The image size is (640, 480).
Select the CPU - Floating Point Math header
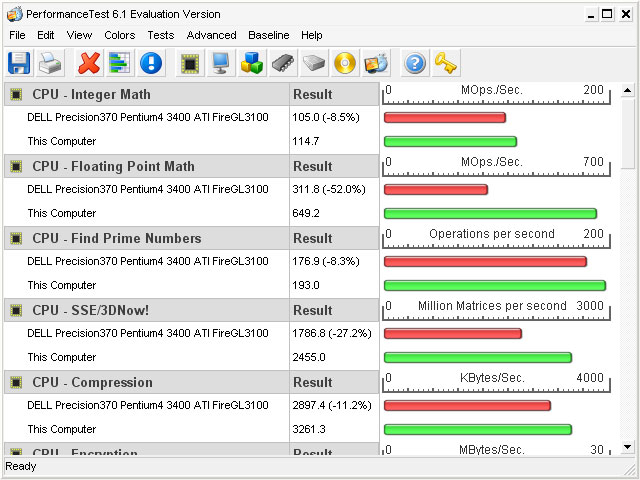147,167
